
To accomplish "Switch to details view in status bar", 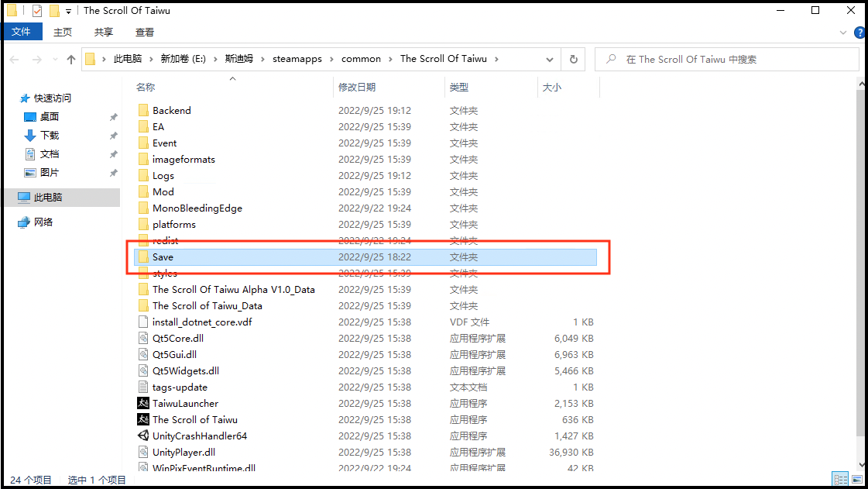I will click(840, 480).
